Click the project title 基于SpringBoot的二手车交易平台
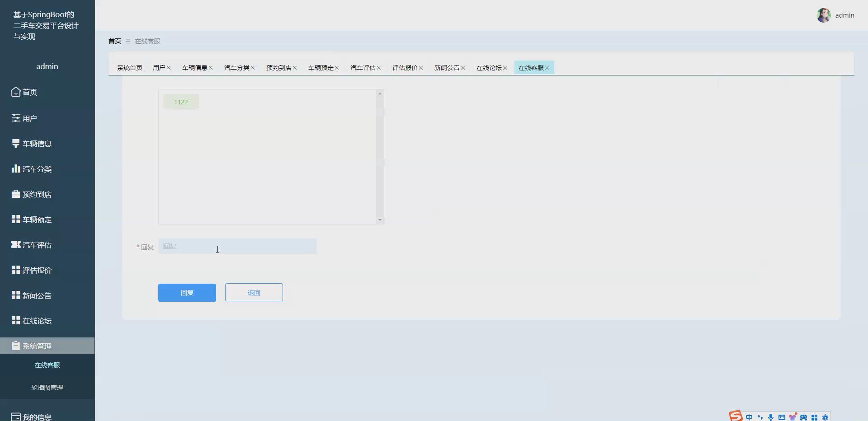 pos(46,25)
